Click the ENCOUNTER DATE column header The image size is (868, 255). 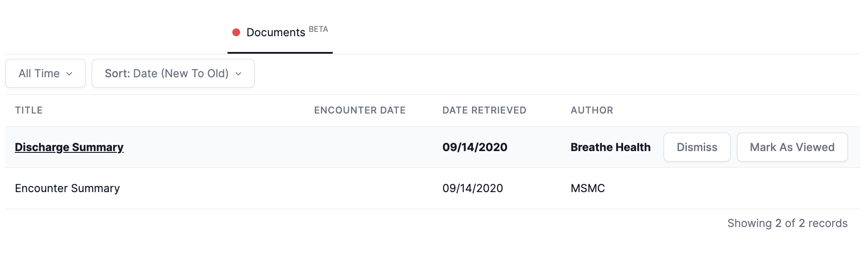[360, 110]
